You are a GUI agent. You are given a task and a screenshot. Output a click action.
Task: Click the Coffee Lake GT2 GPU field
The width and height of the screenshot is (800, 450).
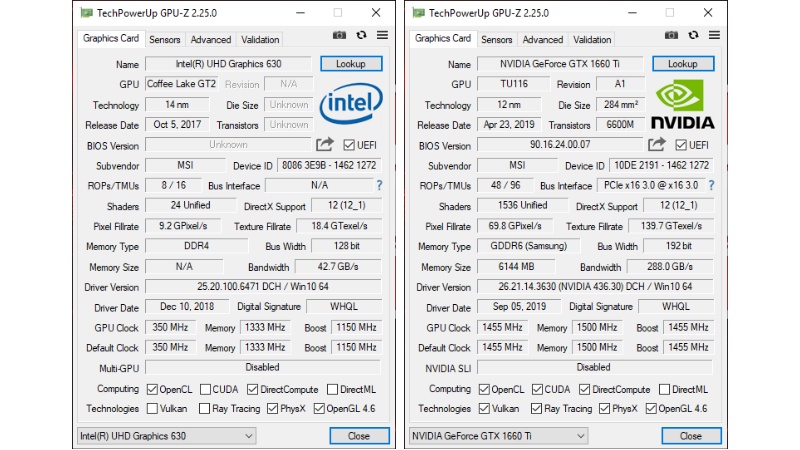[x=182, y=84]
